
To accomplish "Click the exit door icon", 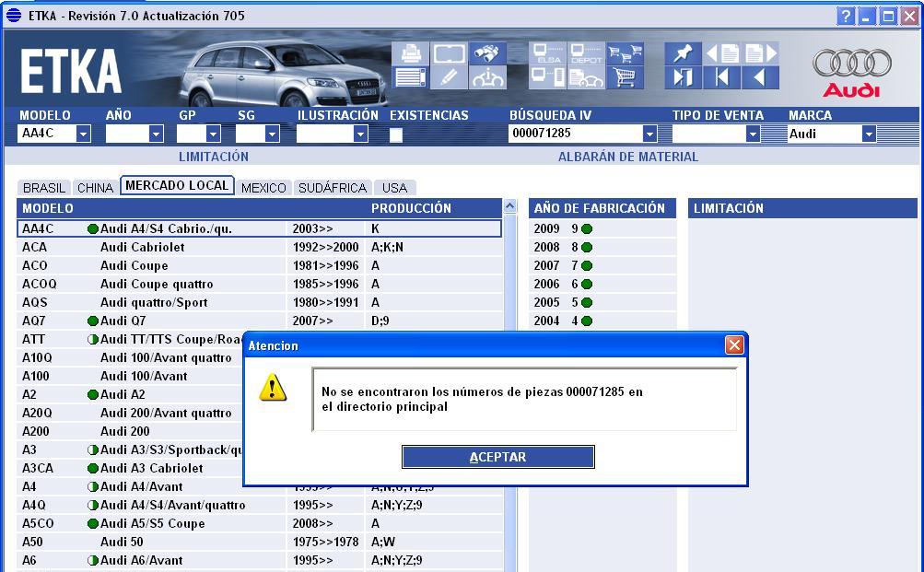I will 683,77.
